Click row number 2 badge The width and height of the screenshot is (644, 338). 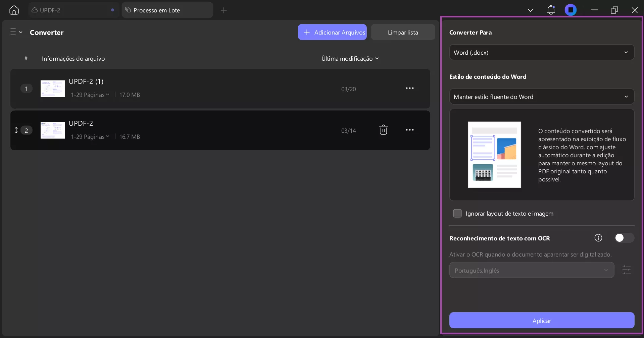(x=27, y=130)
